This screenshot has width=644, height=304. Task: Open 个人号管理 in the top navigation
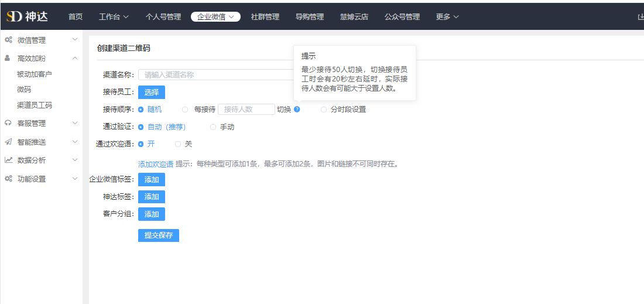[163, 17]
